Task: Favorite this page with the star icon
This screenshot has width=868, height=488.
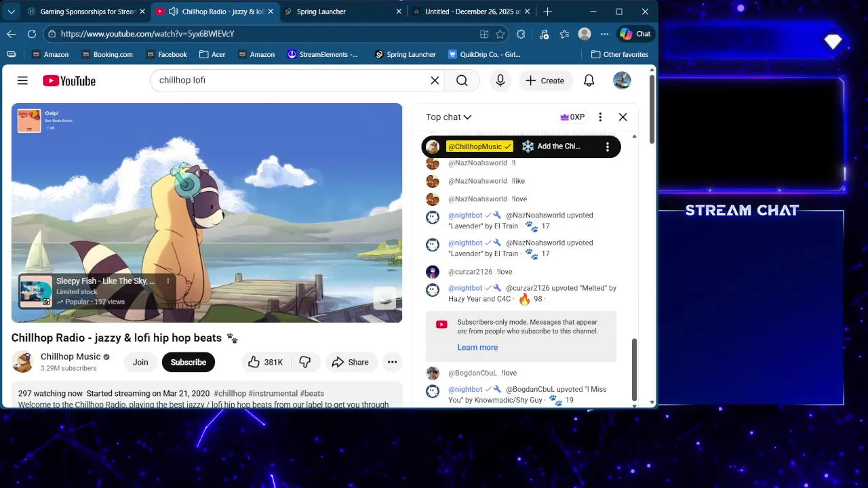Action: pyautogui.click(x=500, y=34)
